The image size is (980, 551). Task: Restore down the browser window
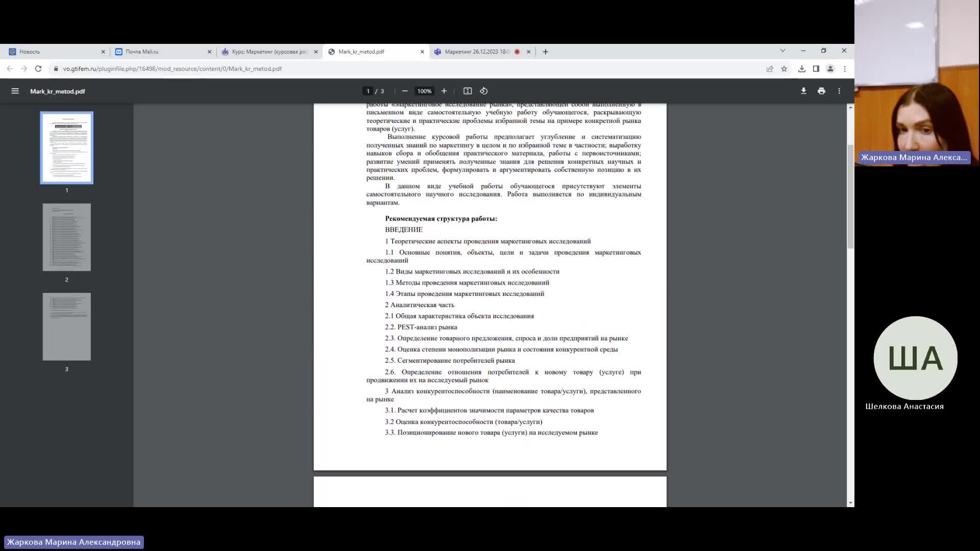click(823, 51)
